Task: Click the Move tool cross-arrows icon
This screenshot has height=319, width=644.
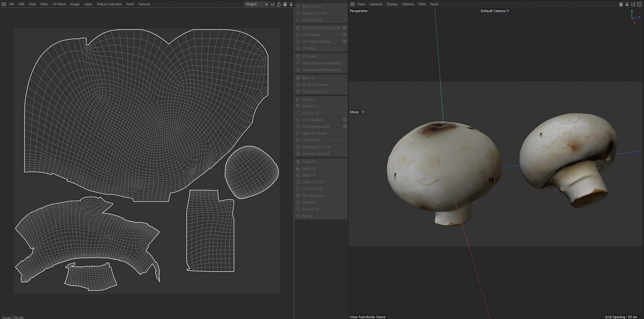Action: point(363,112)
